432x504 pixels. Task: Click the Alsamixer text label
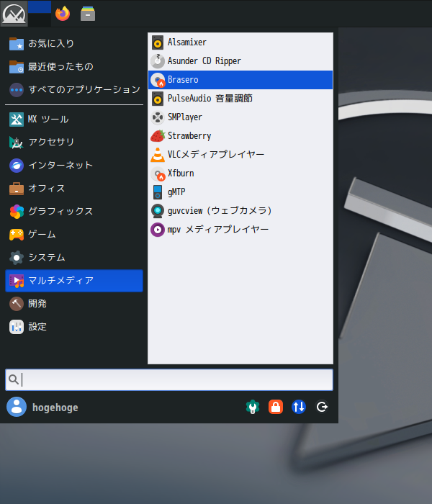pyautogui.click(x=187, y=42)
